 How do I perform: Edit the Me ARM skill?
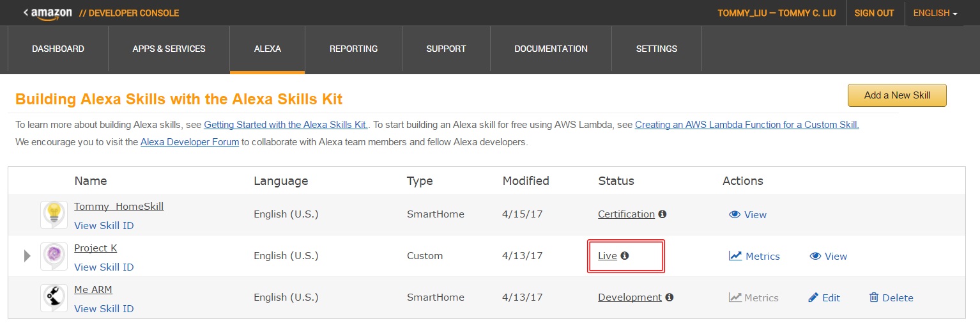click(824, 298)
